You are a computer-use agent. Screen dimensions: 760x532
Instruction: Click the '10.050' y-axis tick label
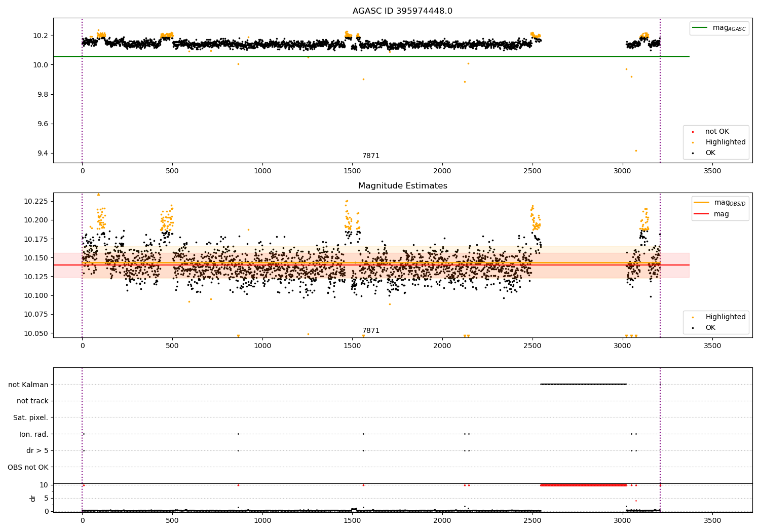tap(36, 333)
